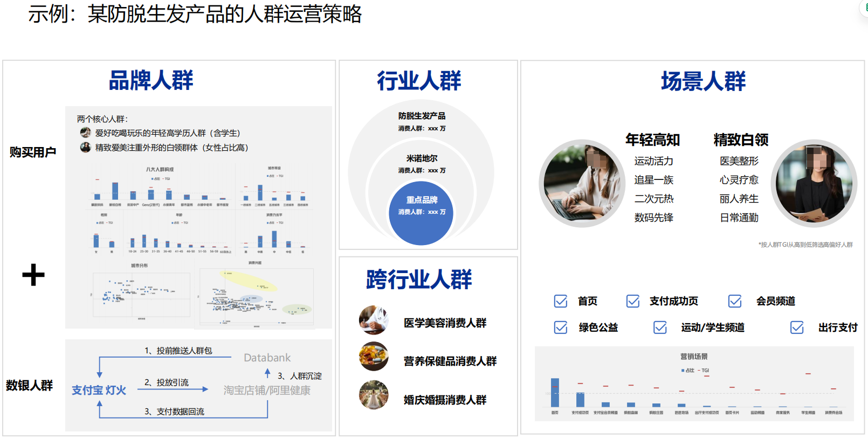
Task: Click the 购买用户 label
Action: (x=33, y=152)
